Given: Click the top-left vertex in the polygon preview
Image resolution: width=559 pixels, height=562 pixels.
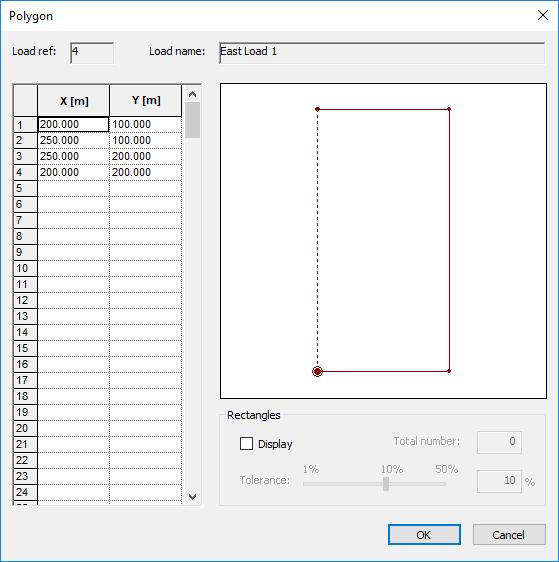Looking at the screenshot, I should click(x=317, y=109).
